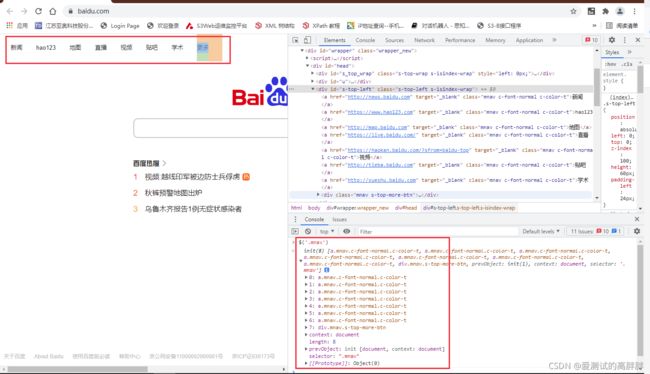650x374 pixels.
Task: Toggle the .cls class editor button
Action: pos(627,64)
